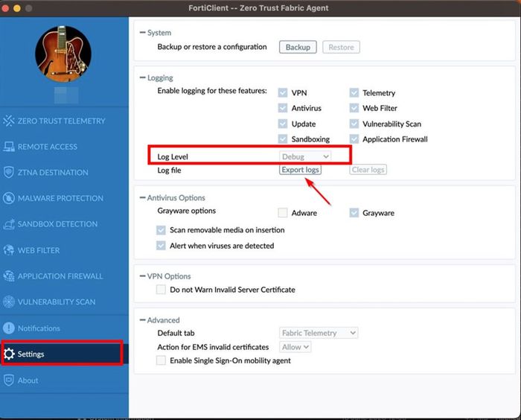521x420 pixels.
Task: Toggle Telemetry logging checkbox
Action: click(x=354, y=92)
